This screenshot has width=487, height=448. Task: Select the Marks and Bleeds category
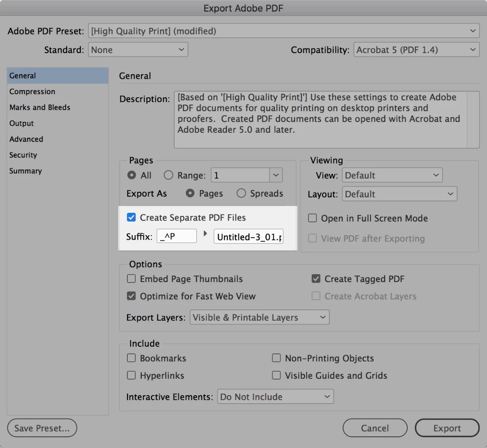(58, 107)
